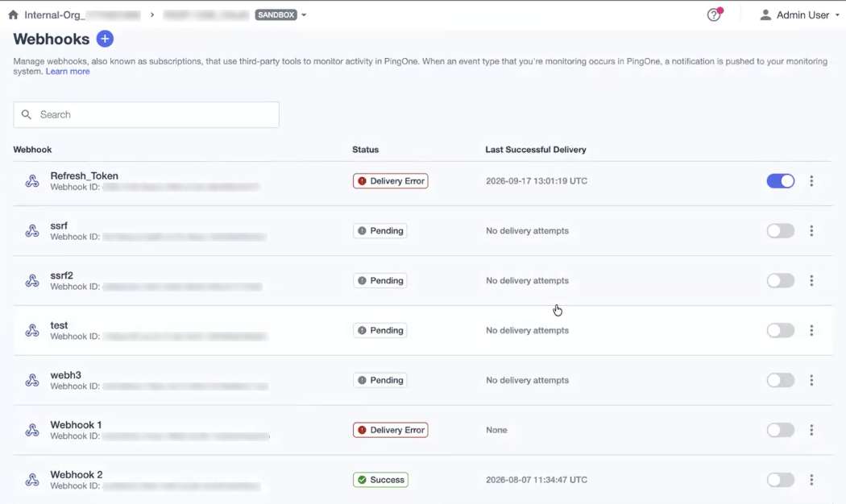
Task: Click the search magnifier icon
Action: (x=26, y=114)
